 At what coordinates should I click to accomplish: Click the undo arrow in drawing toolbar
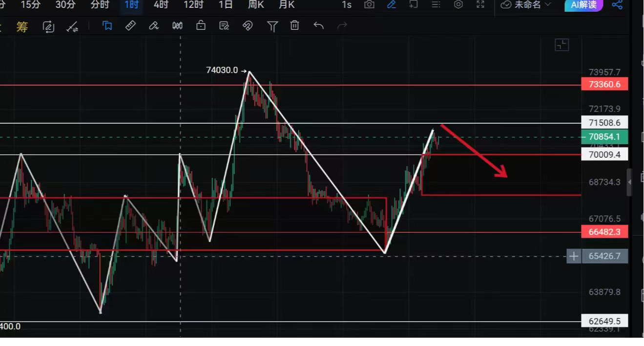pos(319,26)
